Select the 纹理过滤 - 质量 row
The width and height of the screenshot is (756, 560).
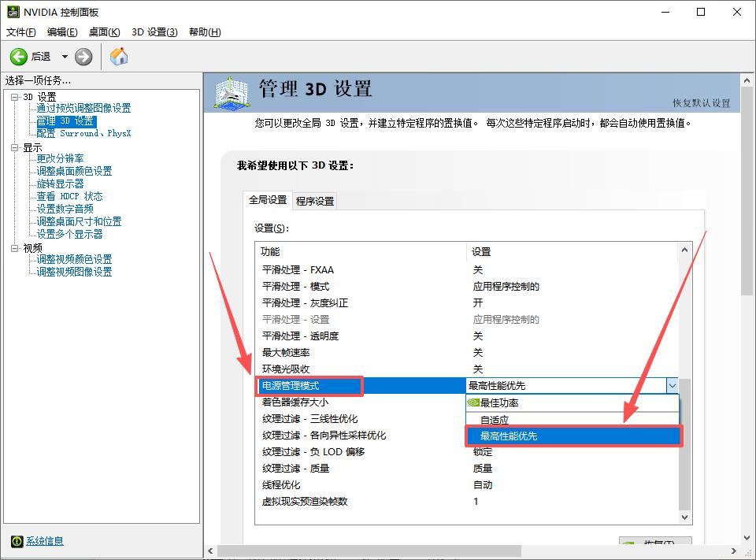467,469
